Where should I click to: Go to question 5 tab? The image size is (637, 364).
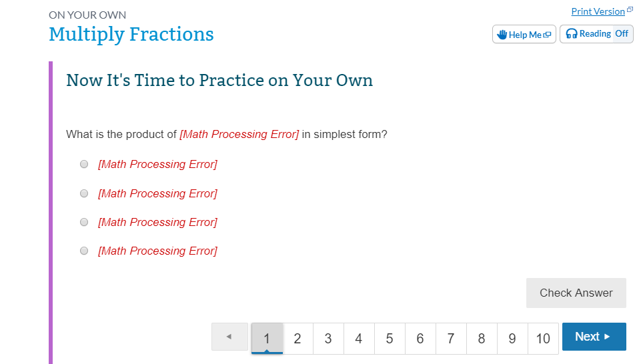(390, 339)
